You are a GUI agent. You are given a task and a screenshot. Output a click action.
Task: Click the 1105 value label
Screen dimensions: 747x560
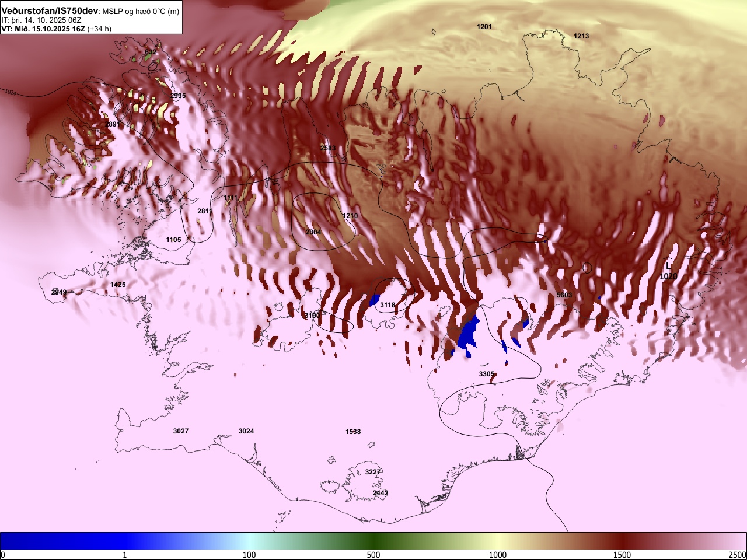(x=173, y=240)
